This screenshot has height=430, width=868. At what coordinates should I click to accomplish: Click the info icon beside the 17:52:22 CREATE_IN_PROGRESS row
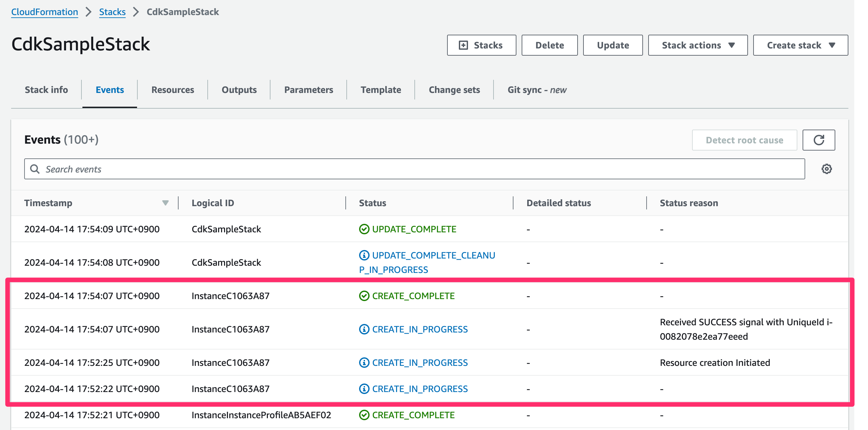click(x=364, y=388)
